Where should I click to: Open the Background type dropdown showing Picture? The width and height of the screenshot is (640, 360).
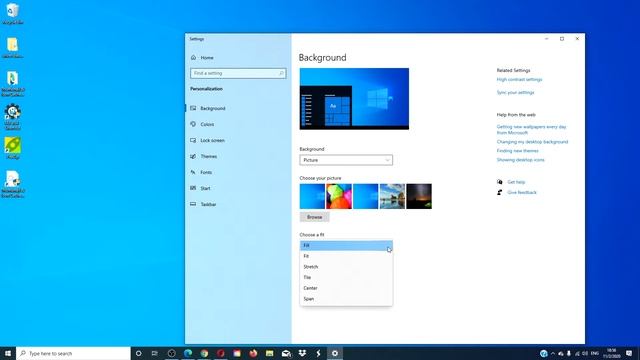coord(346,160)
